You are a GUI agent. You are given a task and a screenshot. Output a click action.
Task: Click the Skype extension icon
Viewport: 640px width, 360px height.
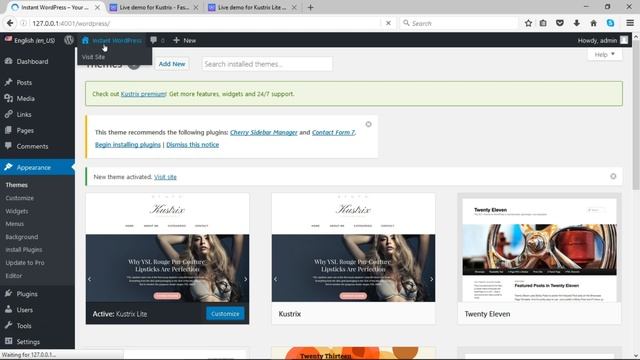(610, 23)
